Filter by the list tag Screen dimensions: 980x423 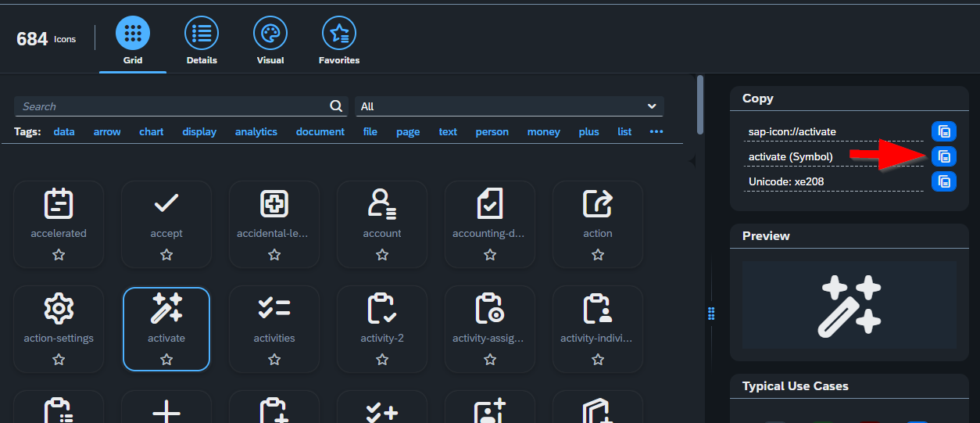click(624, 131)
